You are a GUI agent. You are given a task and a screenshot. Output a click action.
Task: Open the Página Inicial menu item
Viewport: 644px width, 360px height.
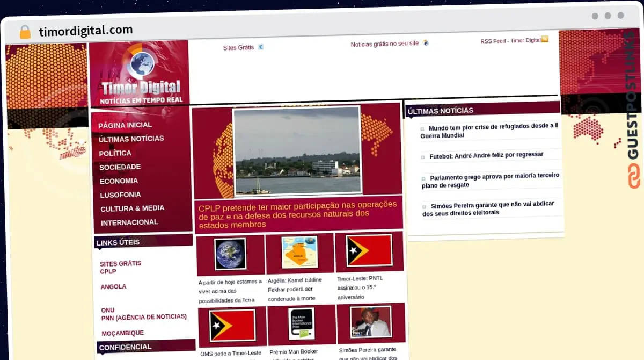click(125, 125)
